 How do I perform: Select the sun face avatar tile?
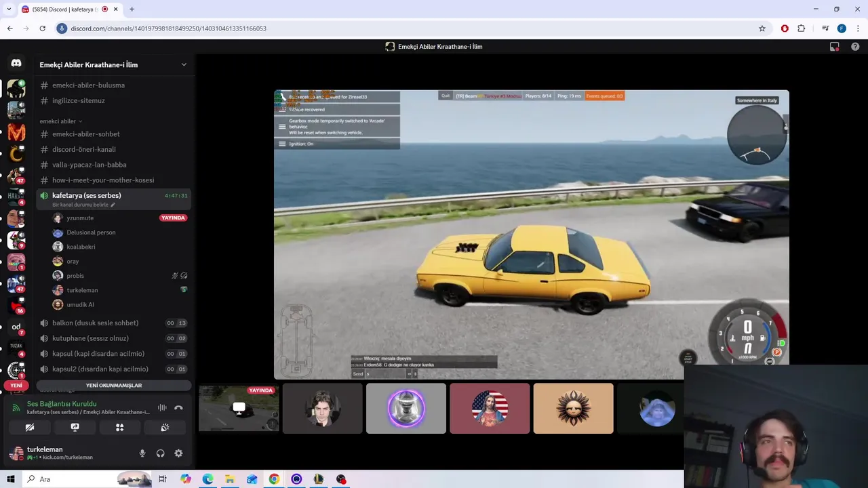(573, 409)
